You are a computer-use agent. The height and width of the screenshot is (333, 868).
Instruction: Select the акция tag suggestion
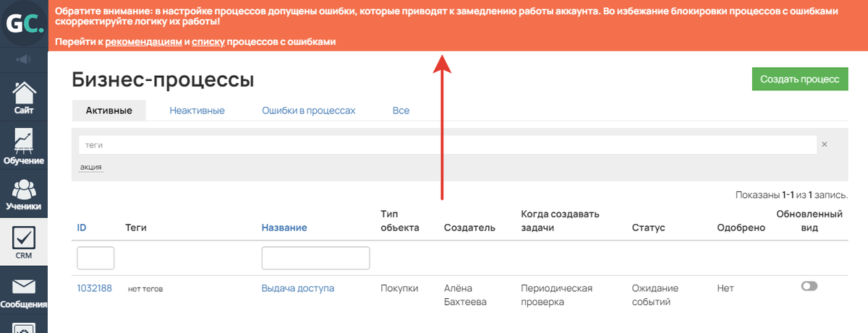click(x=90, y=167)
